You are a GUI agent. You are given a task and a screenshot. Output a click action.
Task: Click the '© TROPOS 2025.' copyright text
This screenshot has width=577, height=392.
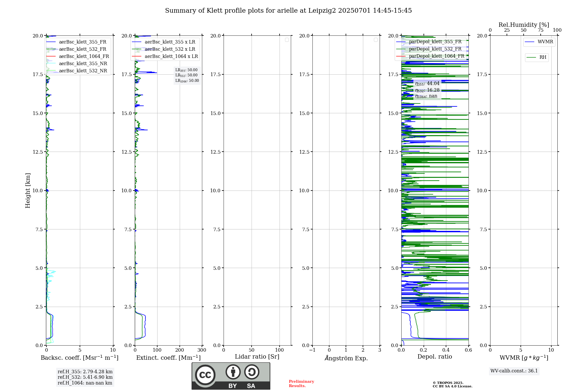[x=448, y=383]
